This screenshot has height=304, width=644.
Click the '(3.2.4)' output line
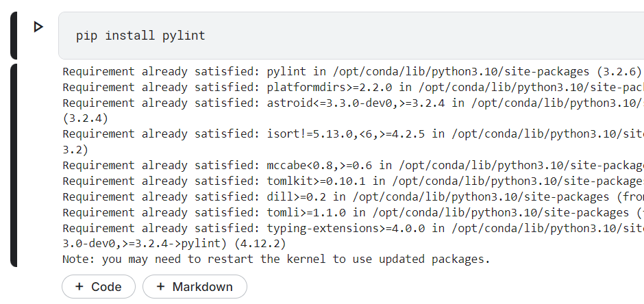click(85, 118)
